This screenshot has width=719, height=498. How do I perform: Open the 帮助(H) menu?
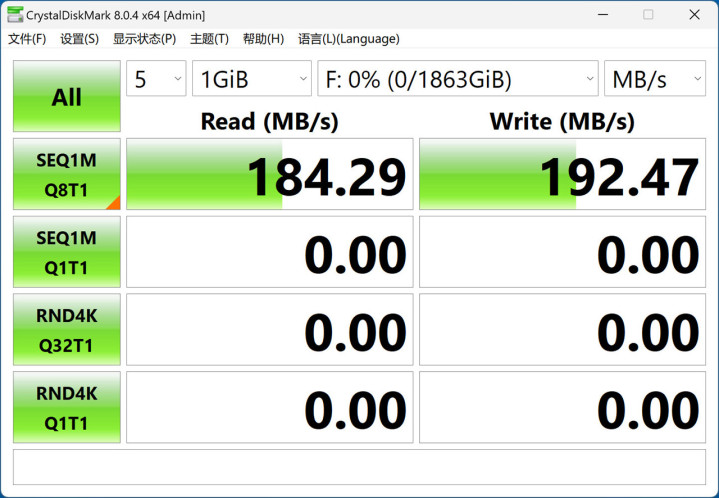click(x=263, y=39)
